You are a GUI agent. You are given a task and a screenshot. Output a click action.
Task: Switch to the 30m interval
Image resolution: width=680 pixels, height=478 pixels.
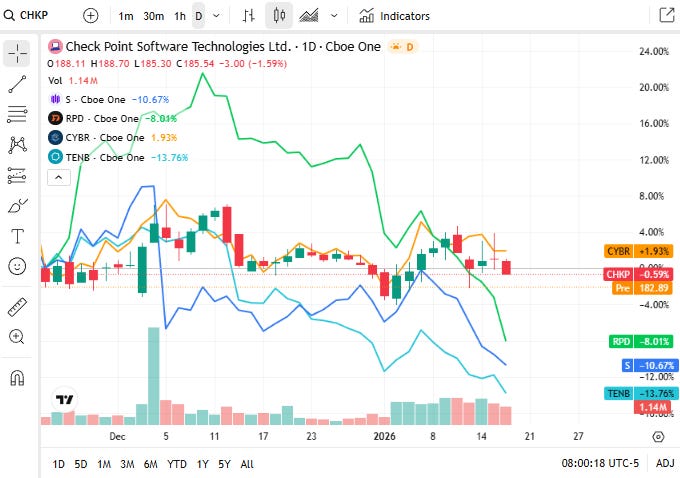154,16
